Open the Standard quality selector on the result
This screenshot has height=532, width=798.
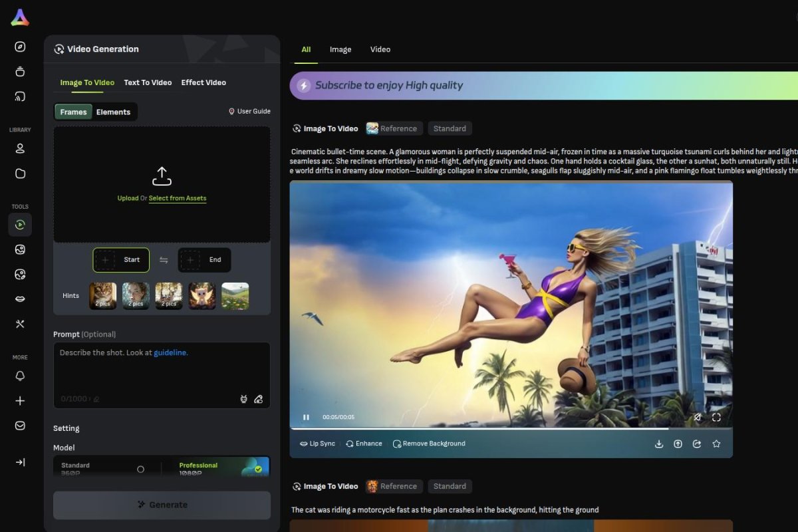coord(450,128)
